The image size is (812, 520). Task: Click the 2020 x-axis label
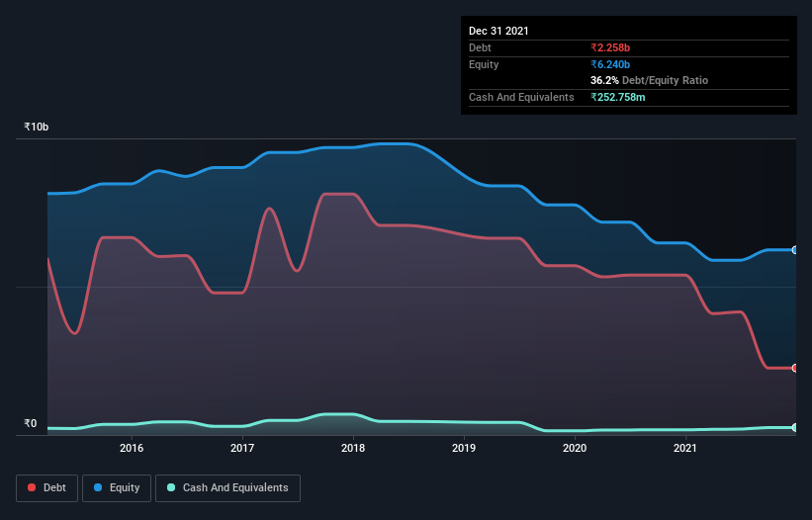[575, 448]
